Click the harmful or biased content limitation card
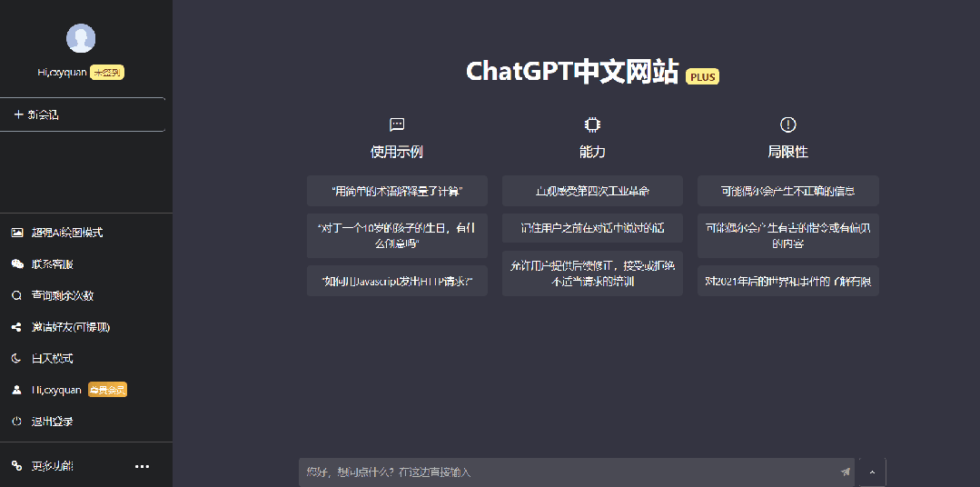The height and width of the screenshot is (487, 980). tap(788, 235)
